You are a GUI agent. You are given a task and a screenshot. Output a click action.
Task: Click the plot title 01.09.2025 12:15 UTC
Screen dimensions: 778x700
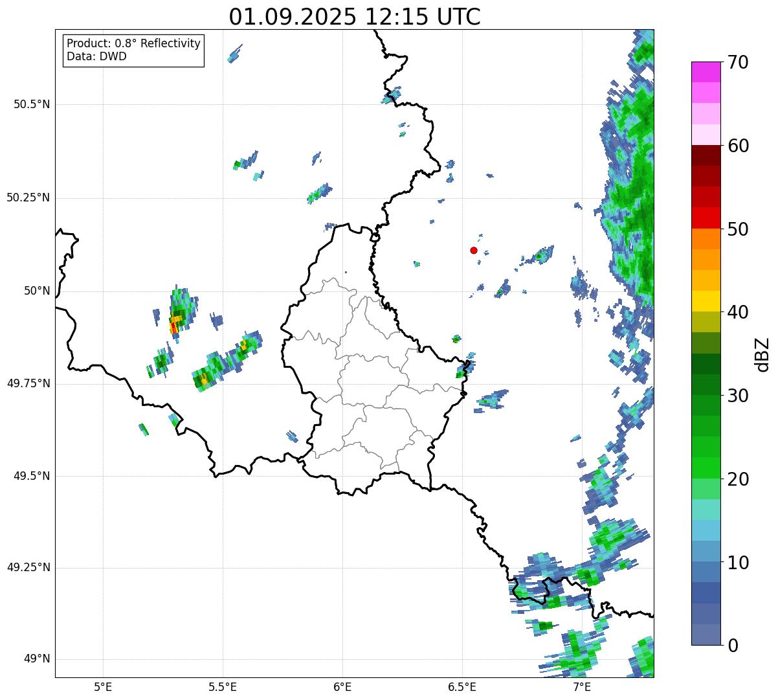(355, 16)
